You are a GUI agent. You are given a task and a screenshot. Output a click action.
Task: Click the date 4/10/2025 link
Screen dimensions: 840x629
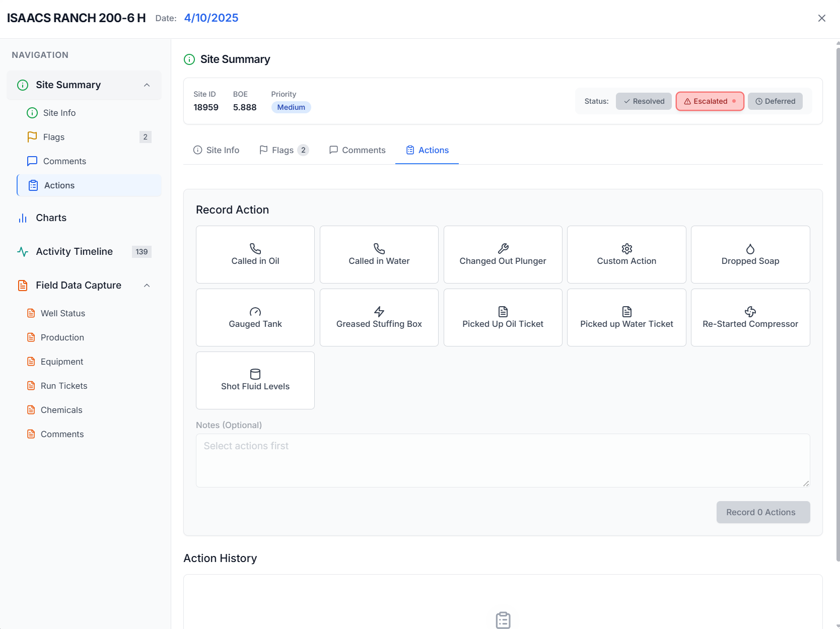click(211, 18)
